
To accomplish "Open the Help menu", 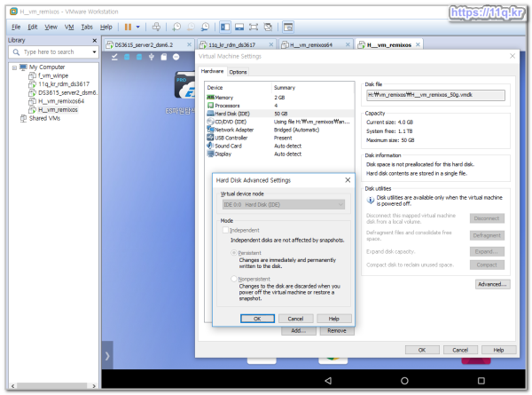I will [x=106, y=27].
